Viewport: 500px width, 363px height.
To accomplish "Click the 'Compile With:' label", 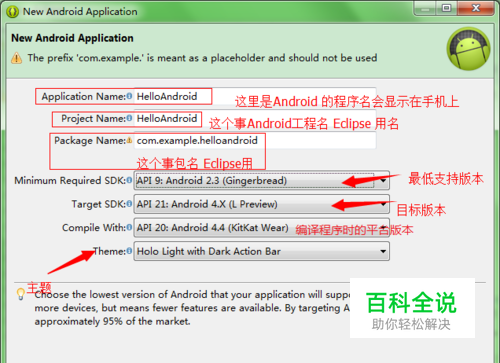I will [94, 228].
